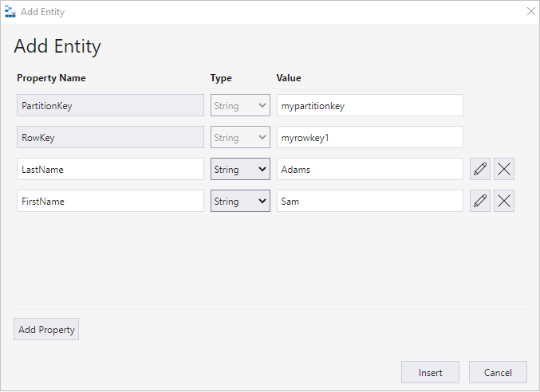The width and height of the screenshot is (540, 392).
Task: Close the Add Entity dialog window
Action: pyautogui.click(x=531, y=11)
